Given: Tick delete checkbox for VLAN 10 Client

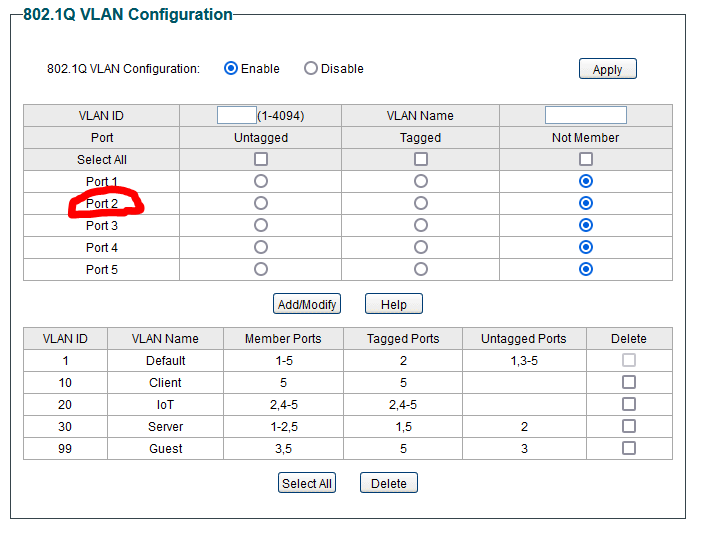Looking at the screenshot, I should [629, 382].
